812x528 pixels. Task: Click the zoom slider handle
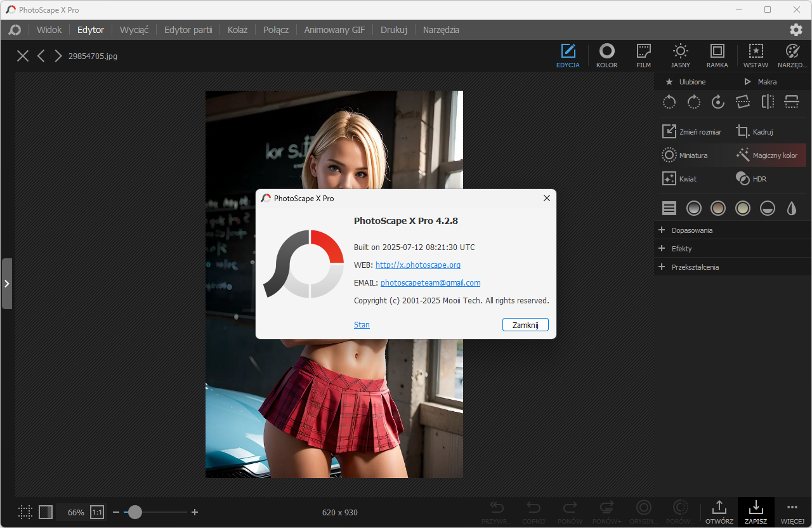coord(134,512)
